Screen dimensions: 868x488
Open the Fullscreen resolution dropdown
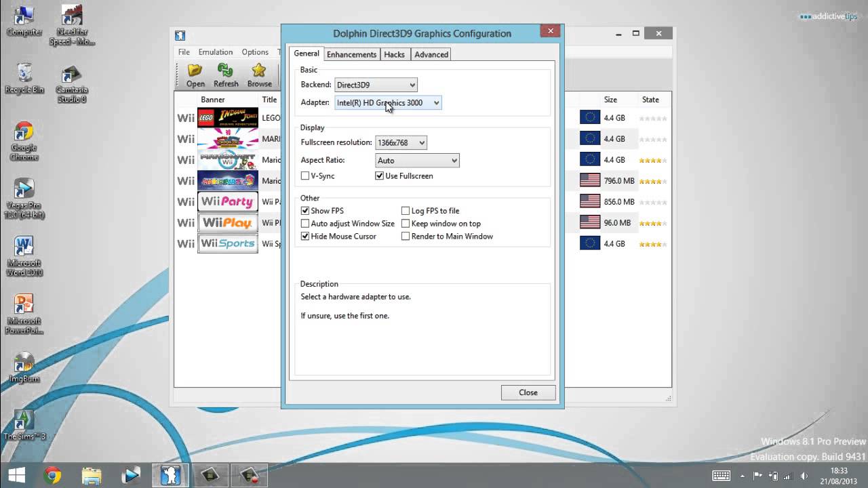coord(401,142)
